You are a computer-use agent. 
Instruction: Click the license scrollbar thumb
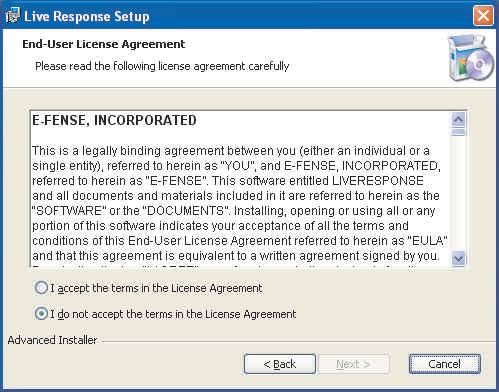pos(459,131)
